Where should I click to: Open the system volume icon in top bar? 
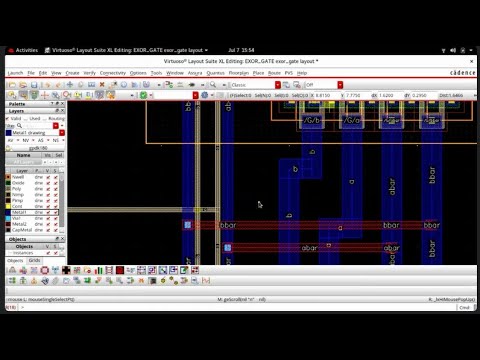(453, 50)
